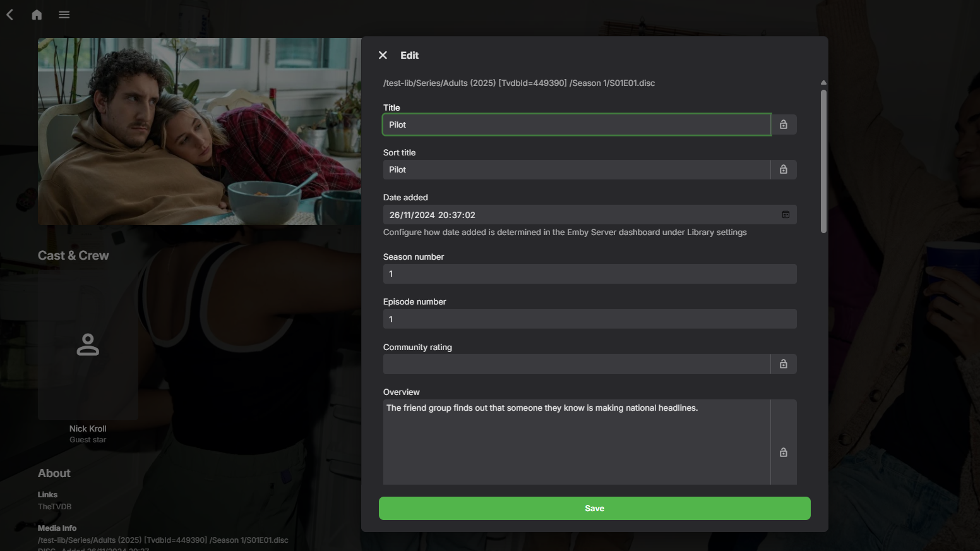980x551 pixels.
Task: Save the metadata changes
Action: click(594, 509)
